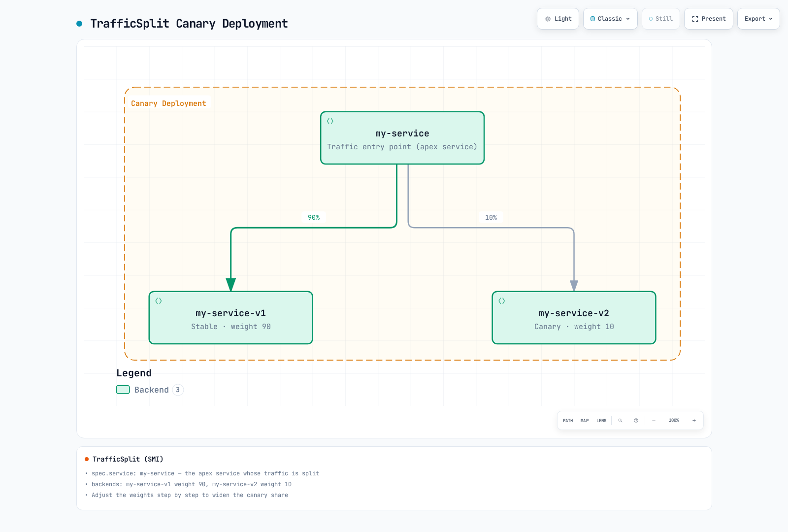Click the 'backends: my-service-v1 weight 90' note line
Viewport: 788px width, 532px height.
coord(192,484)
